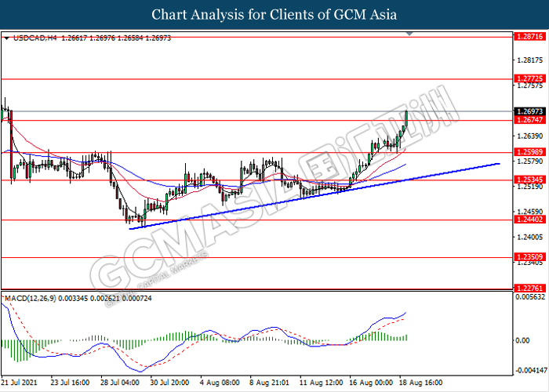Click the 1.24402 support price label
Screen dimensions: 549x392
(x=524, y=220)
